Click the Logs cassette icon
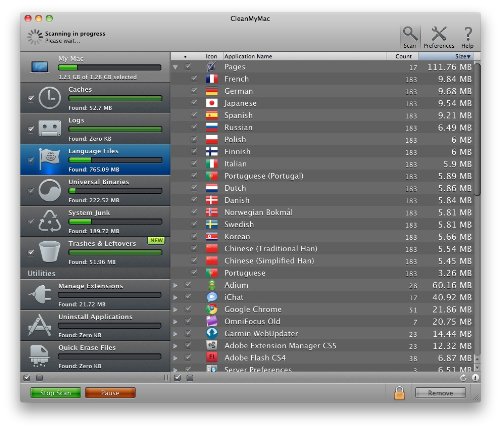The height and width of the screenshot is (429, 500). click(x=50, y=128)
